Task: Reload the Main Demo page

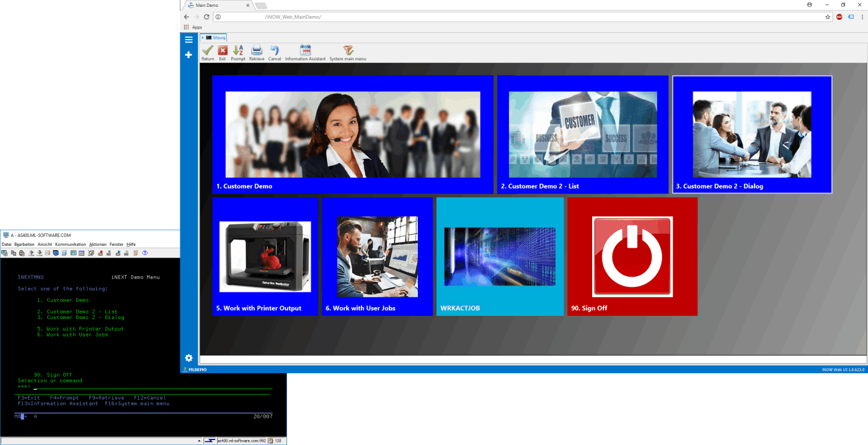Action: tap(207, 17)
